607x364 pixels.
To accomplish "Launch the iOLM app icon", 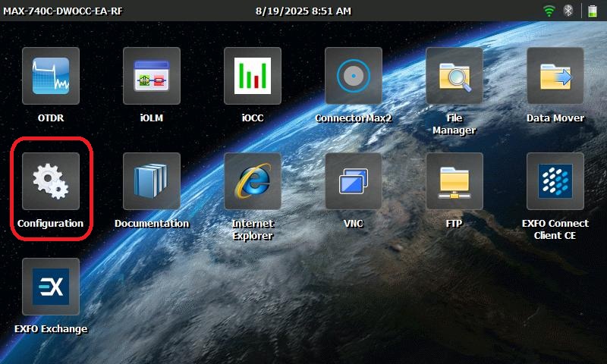I will [x=152, y=76].
